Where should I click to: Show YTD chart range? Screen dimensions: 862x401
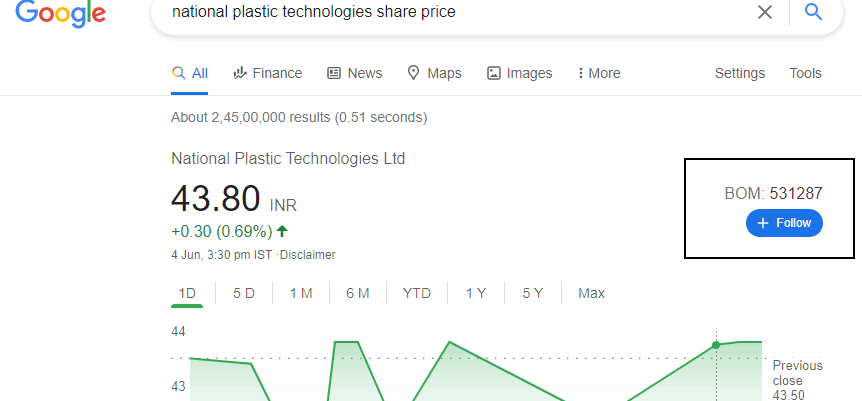tap(417, 293)
